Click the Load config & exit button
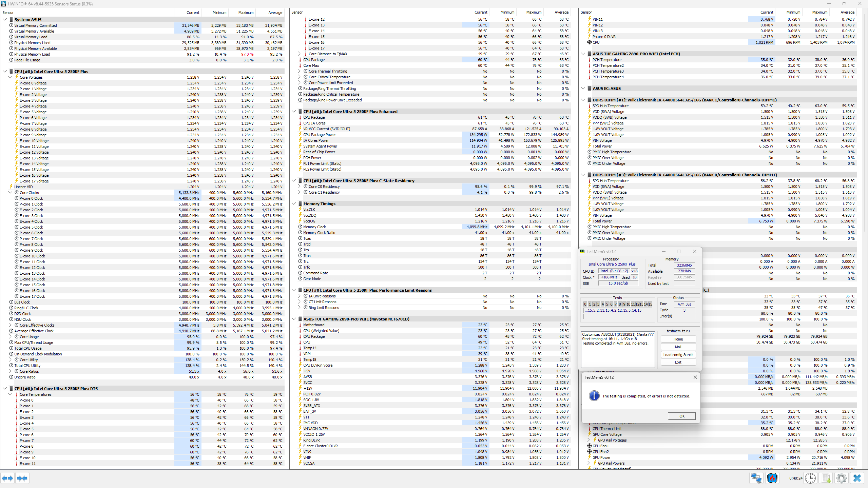Viewport: 868px width, 488px height. click(x=678, y=355)
